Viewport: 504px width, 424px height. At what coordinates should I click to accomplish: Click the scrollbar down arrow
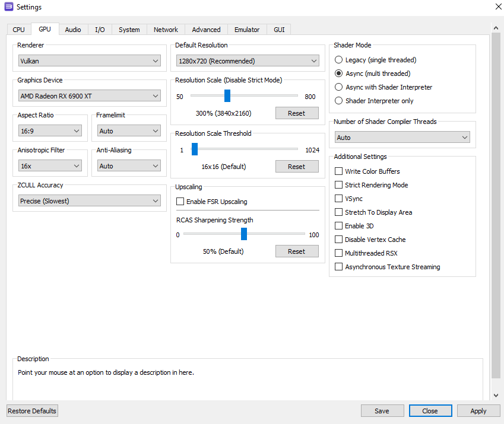pyautogui.click(x=496, y=396)
